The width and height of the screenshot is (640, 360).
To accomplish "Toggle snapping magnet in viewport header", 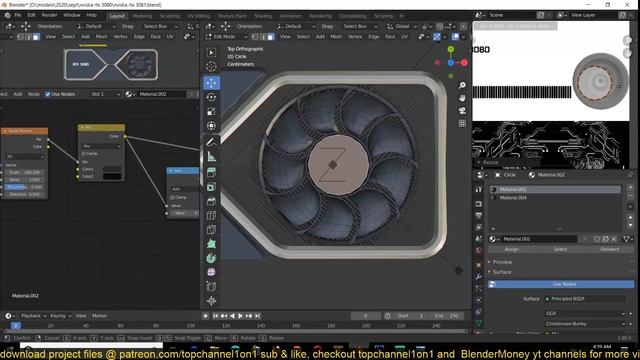I will [439, 26].
